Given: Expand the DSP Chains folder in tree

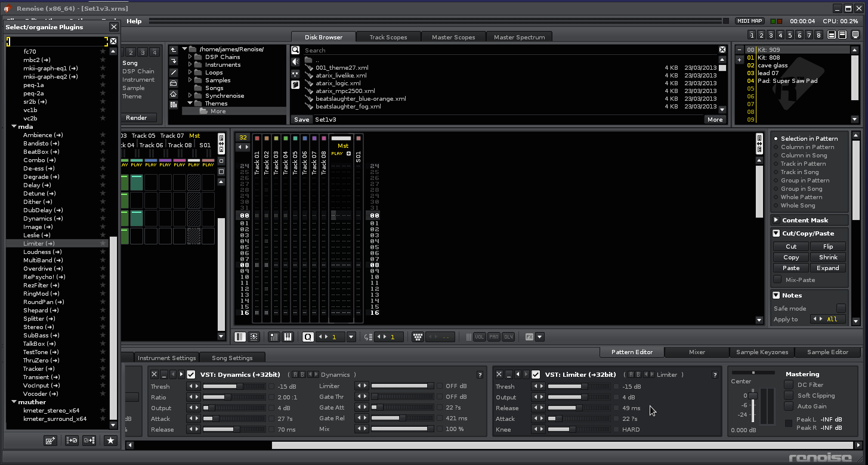Looking at the screenshot, I should click(x=191, y=57).
